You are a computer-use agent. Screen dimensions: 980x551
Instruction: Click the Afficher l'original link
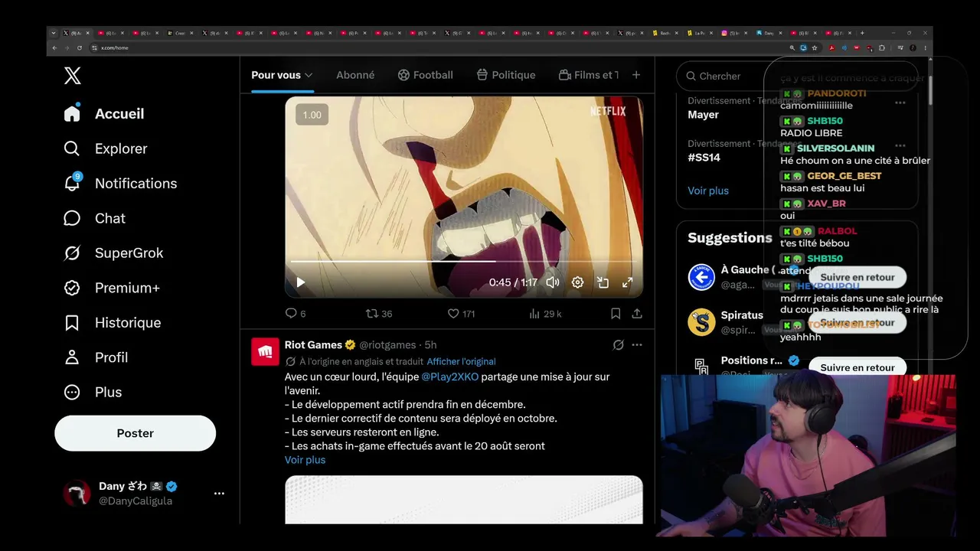(x=461, y=361)
